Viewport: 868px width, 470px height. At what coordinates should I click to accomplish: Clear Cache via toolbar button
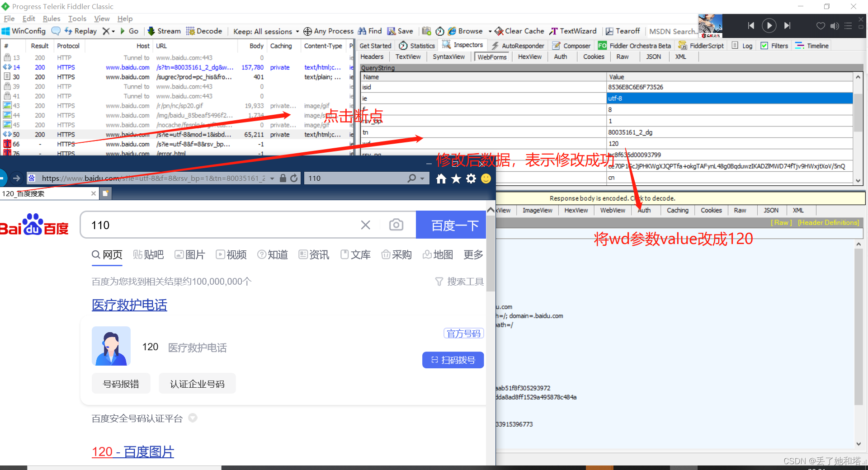pos(519,31)
